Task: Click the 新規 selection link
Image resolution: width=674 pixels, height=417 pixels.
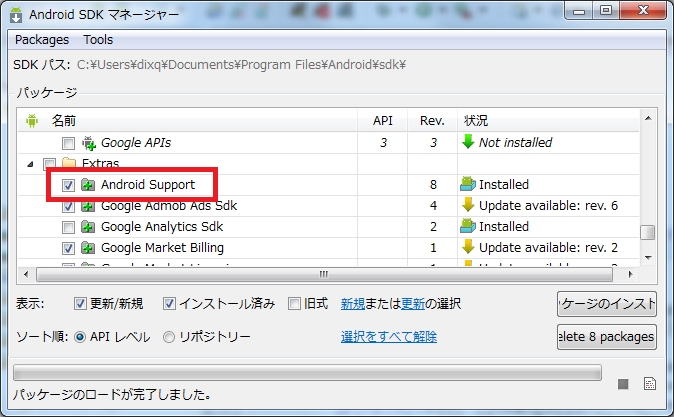Action: 352,304
